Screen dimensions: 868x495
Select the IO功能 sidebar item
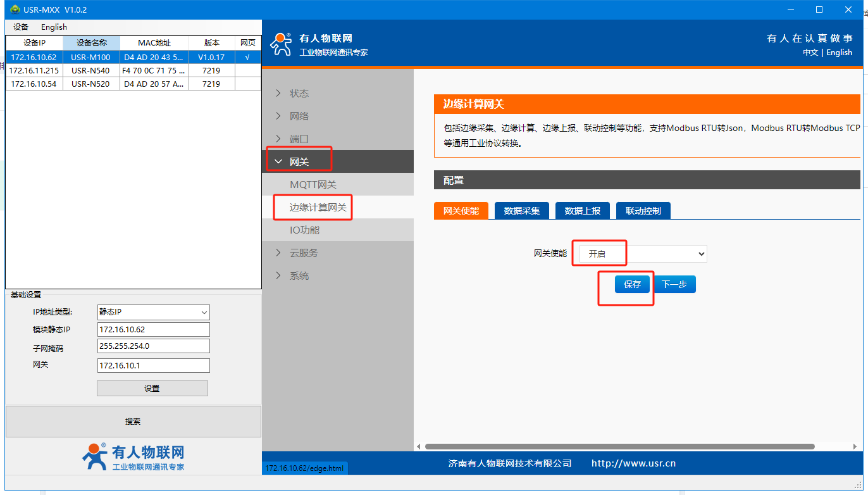point(304,230)
